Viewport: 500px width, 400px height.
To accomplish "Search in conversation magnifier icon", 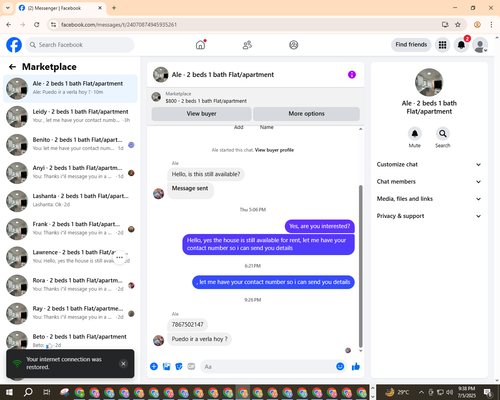I will point(443,134).
